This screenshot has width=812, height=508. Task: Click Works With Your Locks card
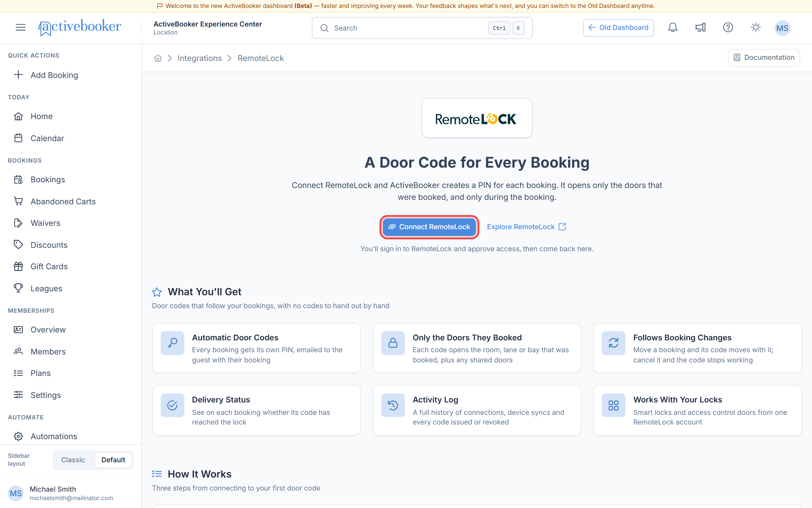coord(697,410)
